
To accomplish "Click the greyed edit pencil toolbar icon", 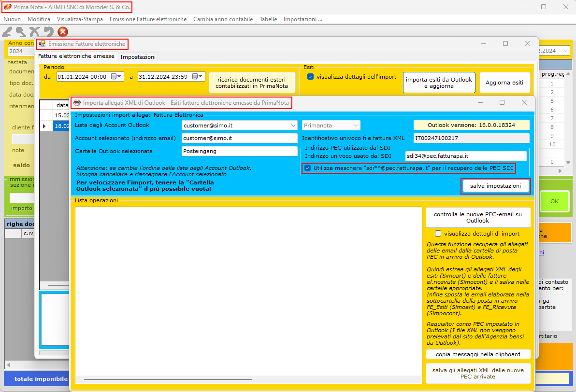I will coord(7,32).
